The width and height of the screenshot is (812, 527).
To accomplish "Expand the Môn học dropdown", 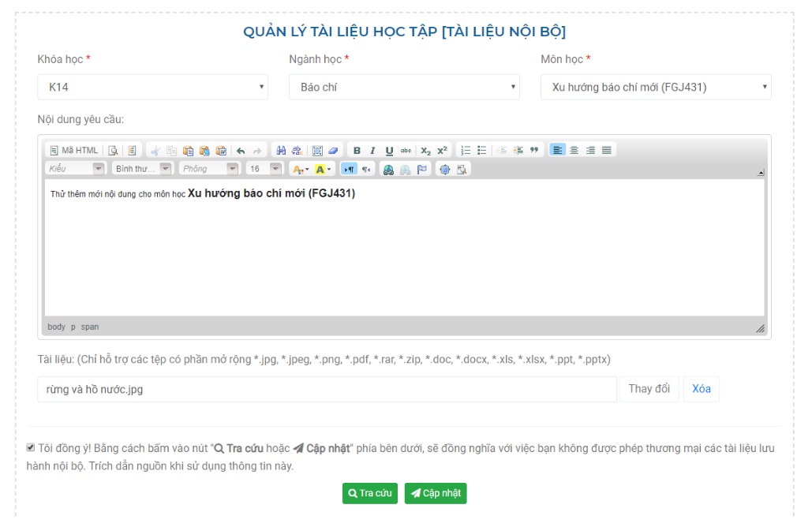I will point(655,87).
